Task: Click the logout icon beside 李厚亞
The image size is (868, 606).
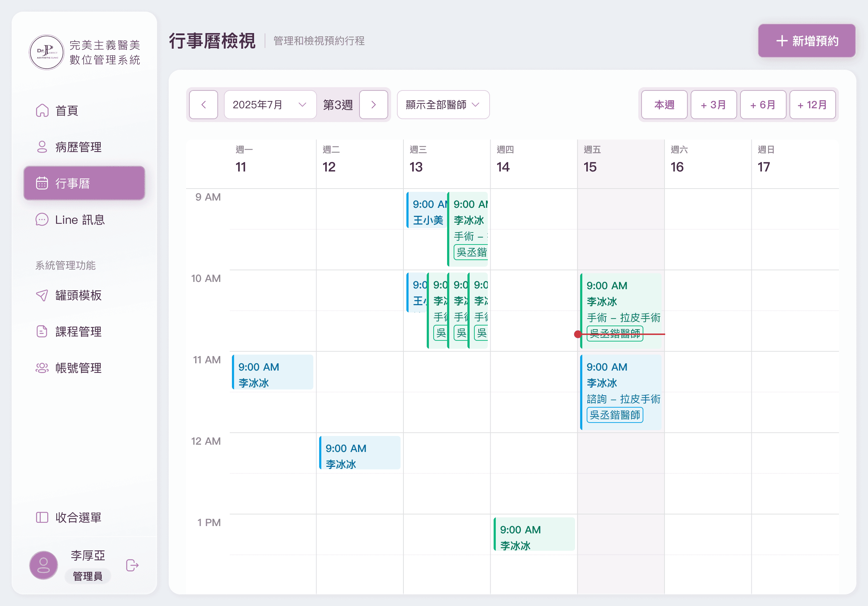Action: tap(132, 565)
